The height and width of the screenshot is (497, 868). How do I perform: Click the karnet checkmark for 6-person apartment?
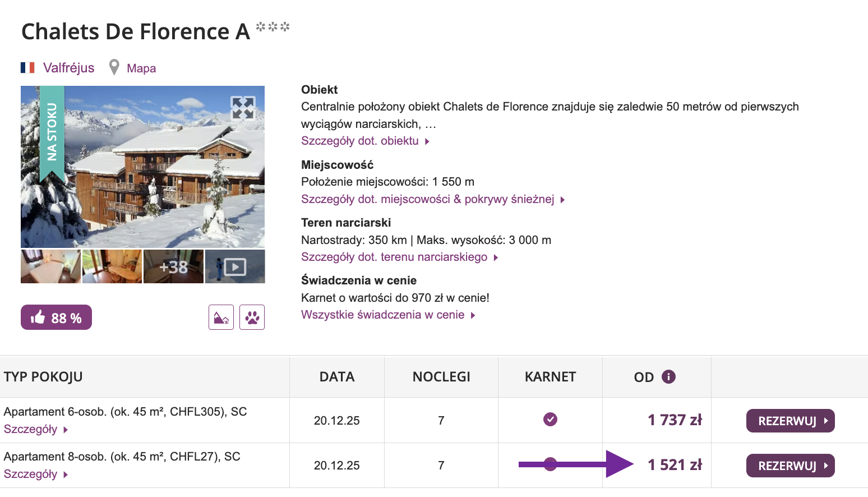tap(550, 420)
